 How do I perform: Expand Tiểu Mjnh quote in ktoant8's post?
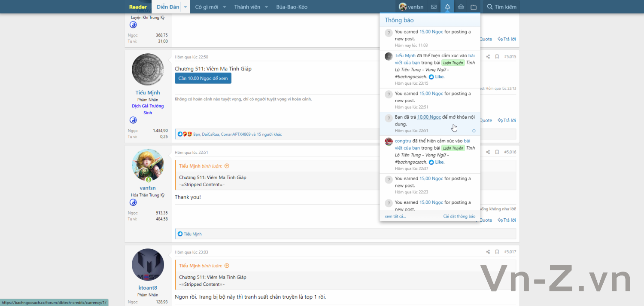point(227,266)
